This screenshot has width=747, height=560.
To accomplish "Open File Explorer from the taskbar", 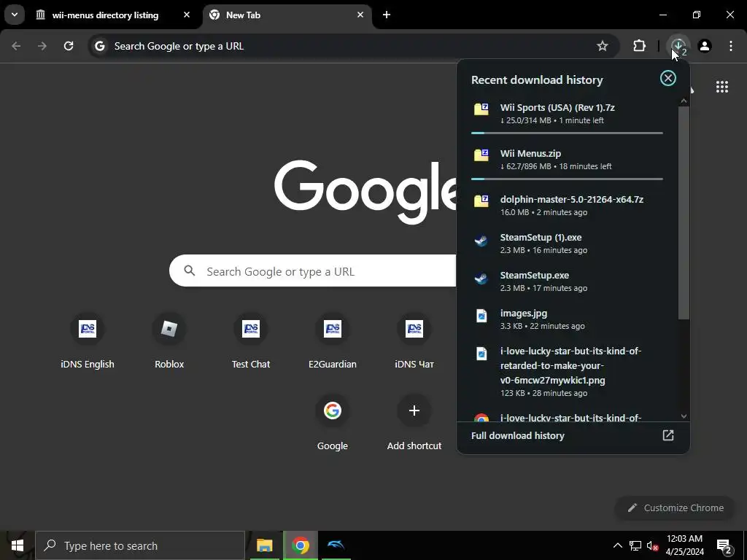I will (x=264, y=545).
